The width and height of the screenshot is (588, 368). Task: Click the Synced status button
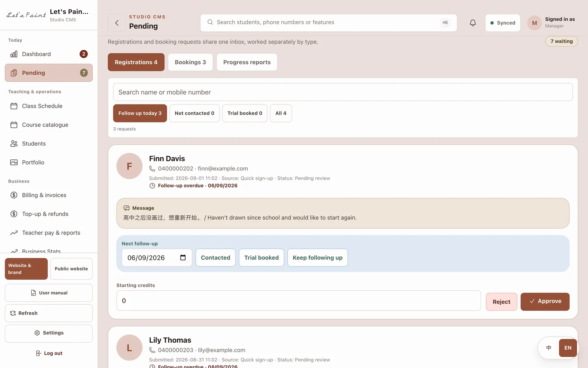point(503,23)
